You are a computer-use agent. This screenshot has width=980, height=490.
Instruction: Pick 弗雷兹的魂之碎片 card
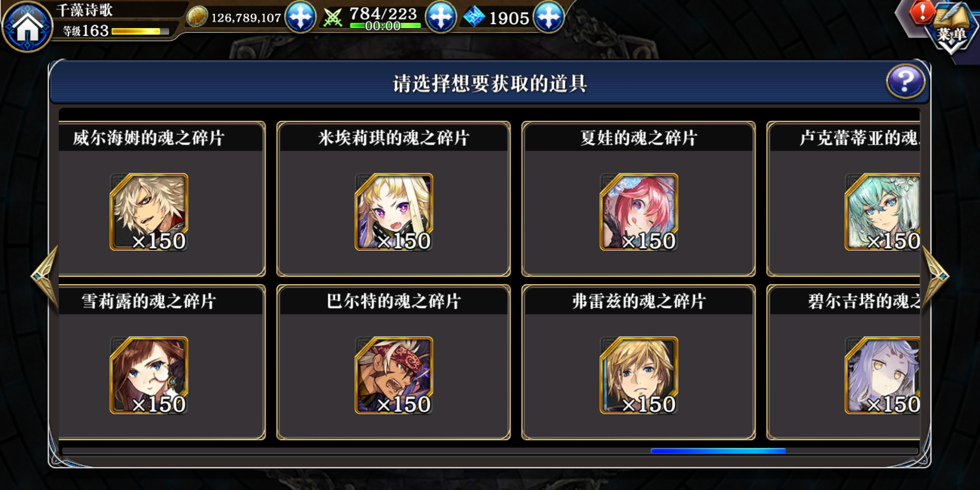(638, 362)
